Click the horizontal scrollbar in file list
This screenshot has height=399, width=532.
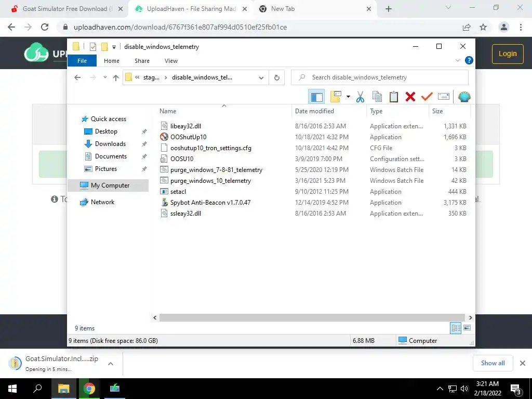click(312, 317)
